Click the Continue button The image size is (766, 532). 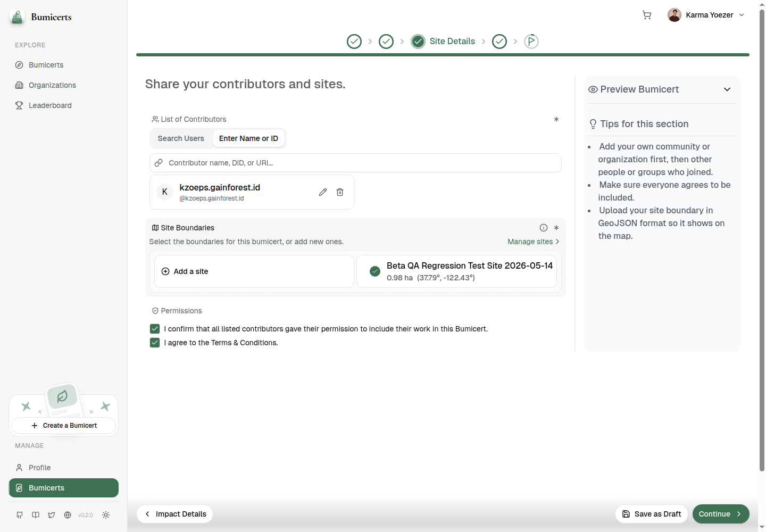click(721, 514)
